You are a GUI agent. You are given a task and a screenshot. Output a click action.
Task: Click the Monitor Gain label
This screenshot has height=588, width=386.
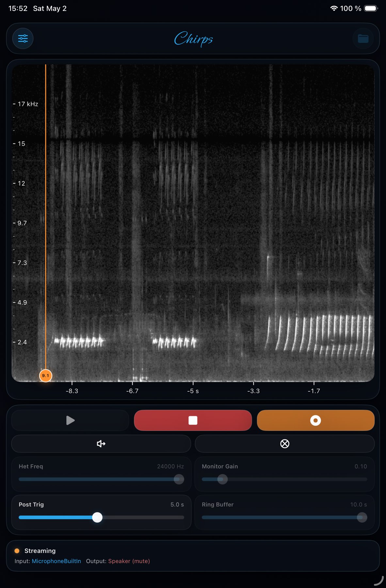(220, 466)
